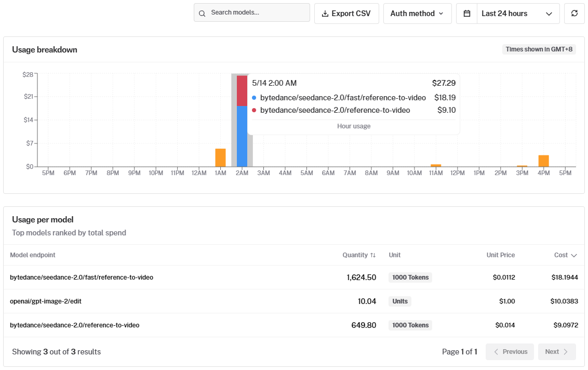Open openai/gpt-image-2/edit model row
The image size is (588, 370).
[294, 301]
